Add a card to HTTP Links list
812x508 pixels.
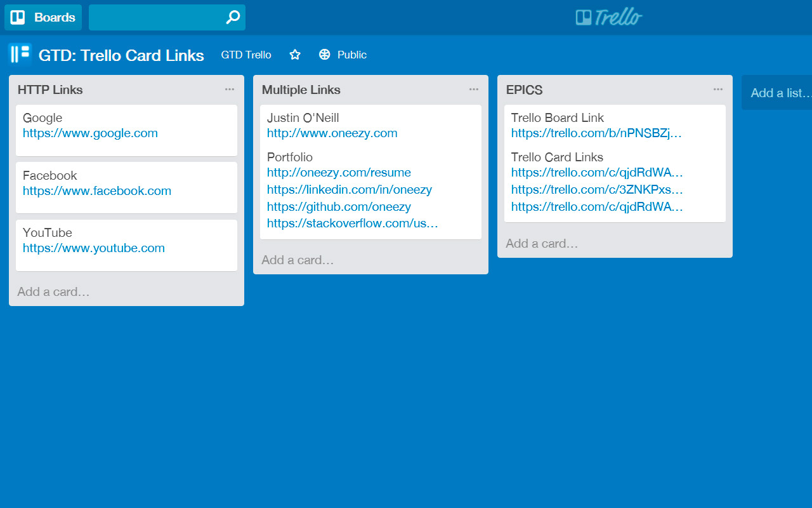(x=53, y=292)
